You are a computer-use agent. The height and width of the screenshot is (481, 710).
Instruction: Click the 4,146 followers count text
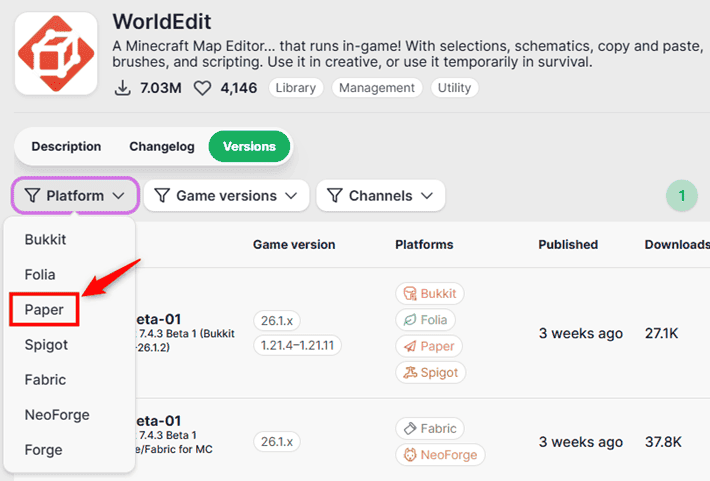click(239, 88)
